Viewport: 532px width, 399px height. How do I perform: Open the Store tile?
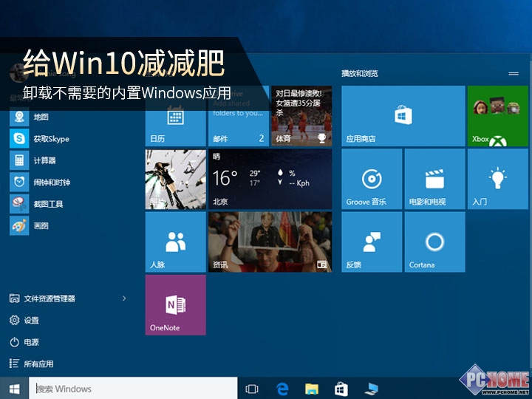coord(403,116)
